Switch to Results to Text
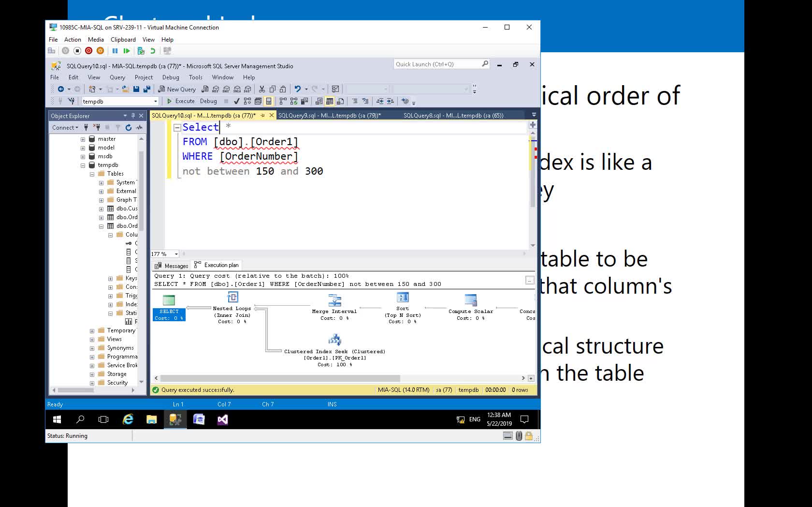The height and width of the screenshot is (507, 812). point(319,101)
